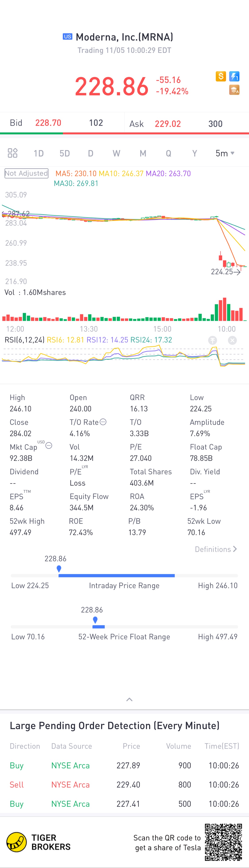Screen dimensions: 249x868
Task: Select the Buy order row at 227.41
Action: point(124,804)
